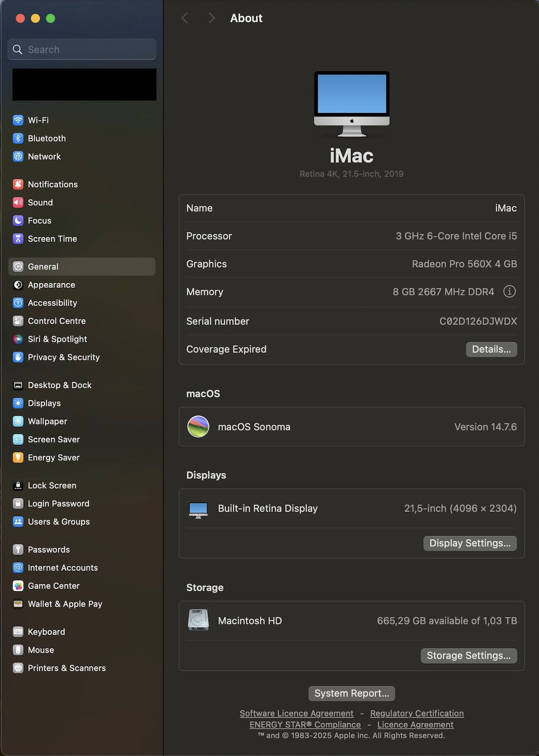Open the Bluetooth icon in the sidebar
Screen dimensions: 539x756
(x=18, y=138)
